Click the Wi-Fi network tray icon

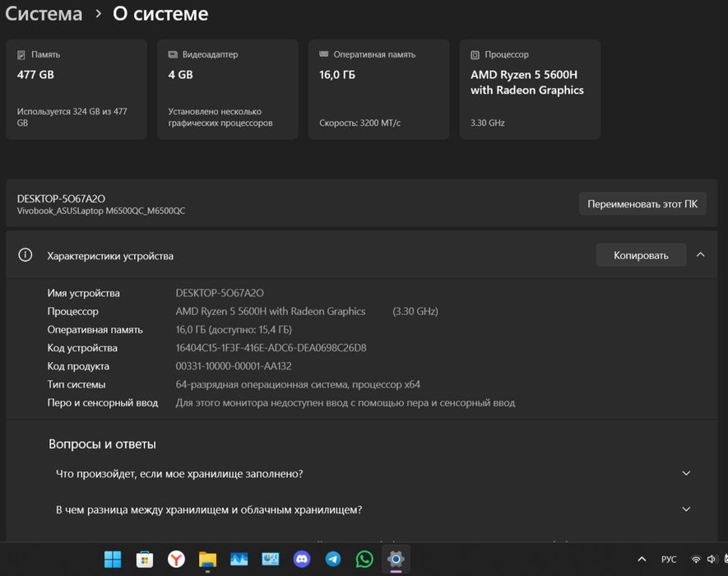[695, 560]
